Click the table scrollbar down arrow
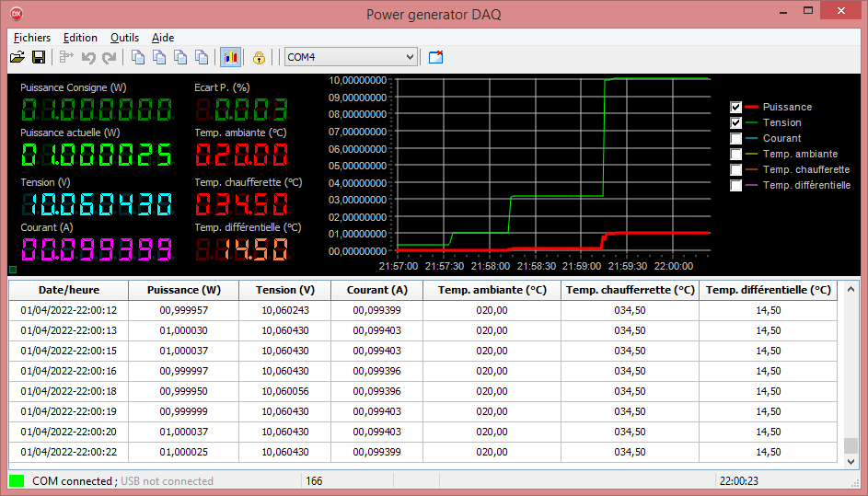Image resolution: width=868 pixels, height=496 pixels. pos(851,460)
